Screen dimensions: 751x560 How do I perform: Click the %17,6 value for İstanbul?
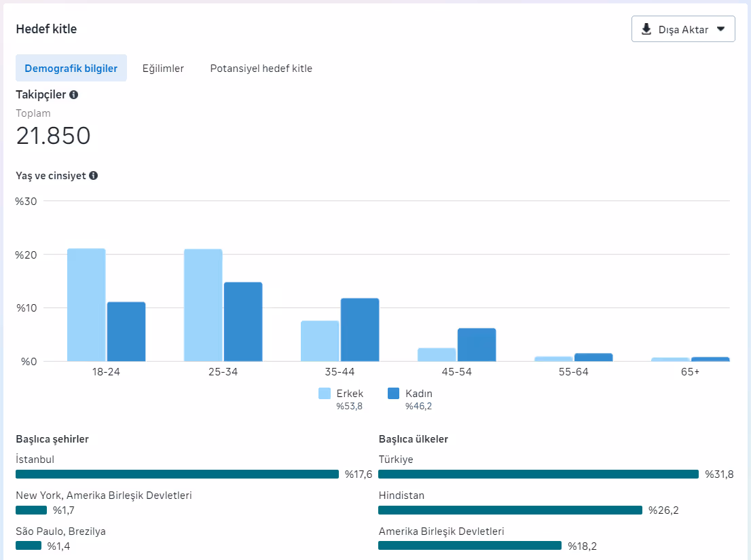pyautogui.click(x=359, y=474)
